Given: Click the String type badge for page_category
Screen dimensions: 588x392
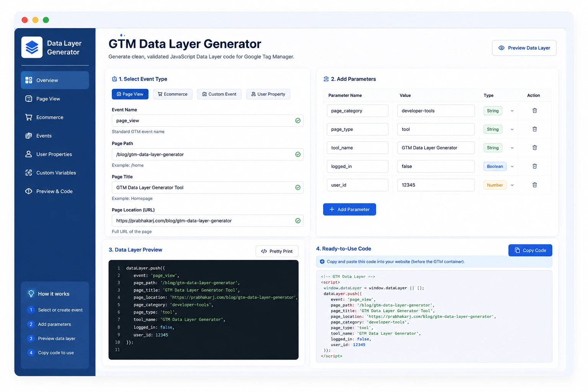Looking at the screenshot, I should 493,111.
